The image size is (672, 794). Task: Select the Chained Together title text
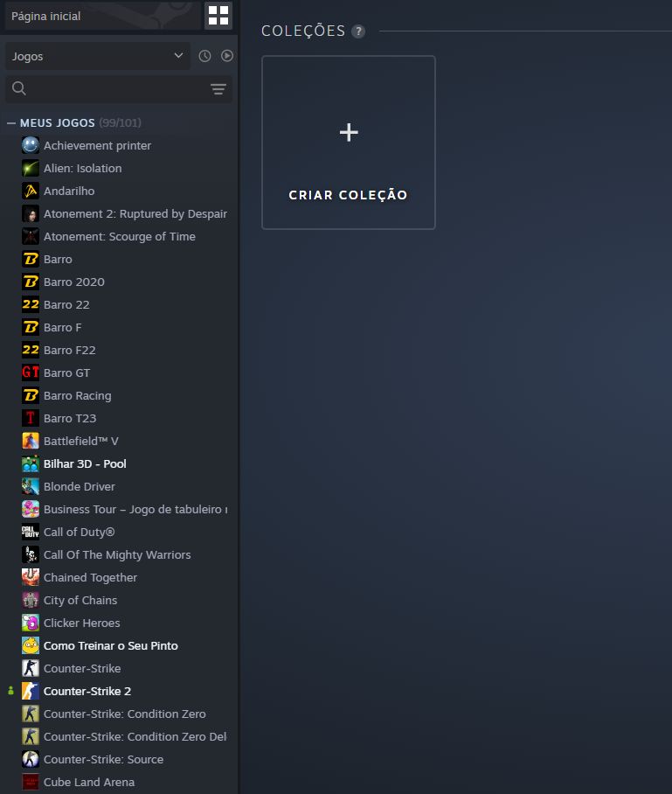coord(90,578)
